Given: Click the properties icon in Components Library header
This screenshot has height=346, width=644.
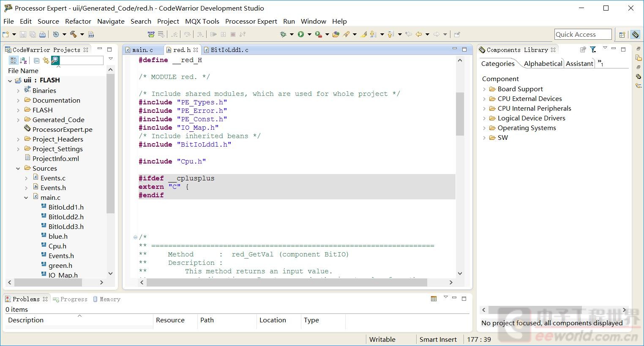Looking at the screenshot, I should pos(583,49).
